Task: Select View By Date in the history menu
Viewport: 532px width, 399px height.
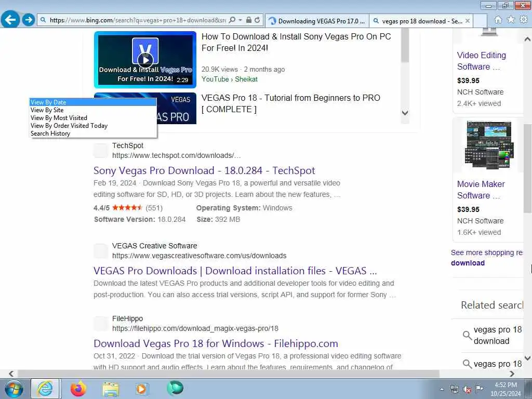Action: 93,102
